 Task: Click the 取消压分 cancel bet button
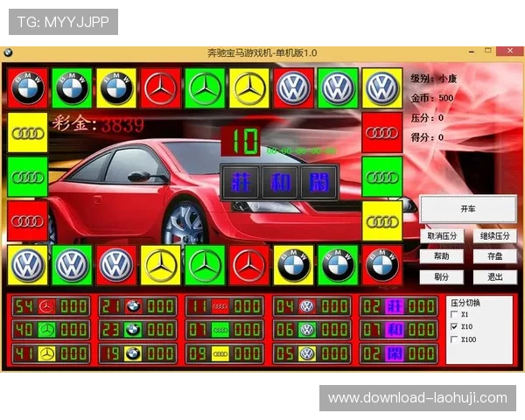tap(442, 236)
